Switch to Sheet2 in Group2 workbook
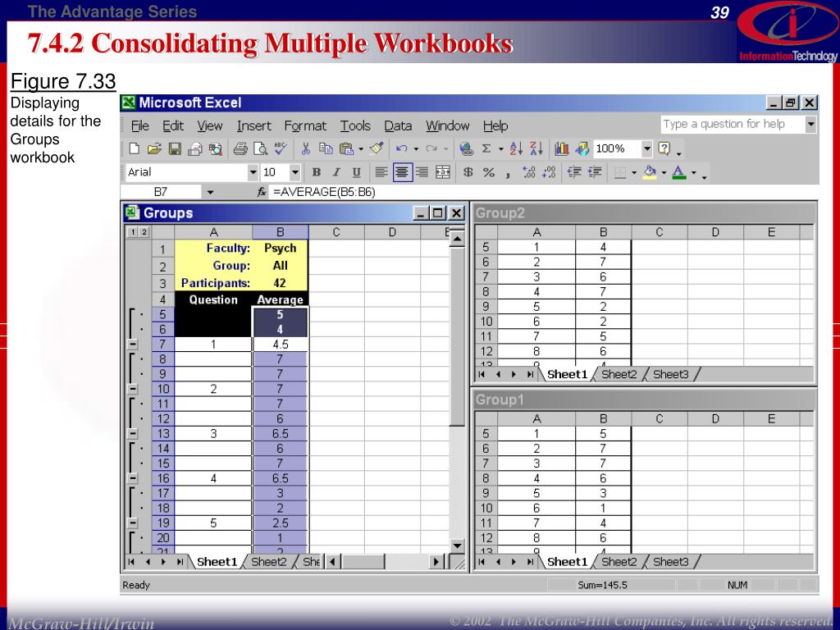Viewport: 840px width, 630px height. [x=619, y=374]
